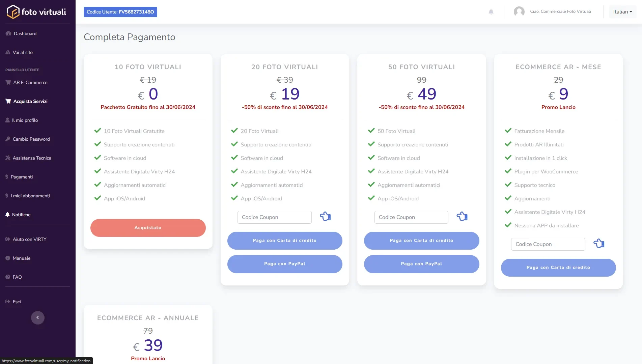The width and height of the screenshot is (642, 364).
Task: Pay by credit card for 20 Foto Virtuali
Action: [x=285, y=241]
